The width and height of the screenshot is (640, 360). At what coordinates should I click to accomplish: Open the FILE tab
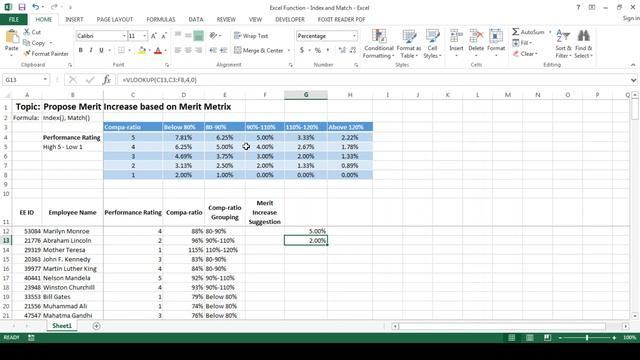13,19
